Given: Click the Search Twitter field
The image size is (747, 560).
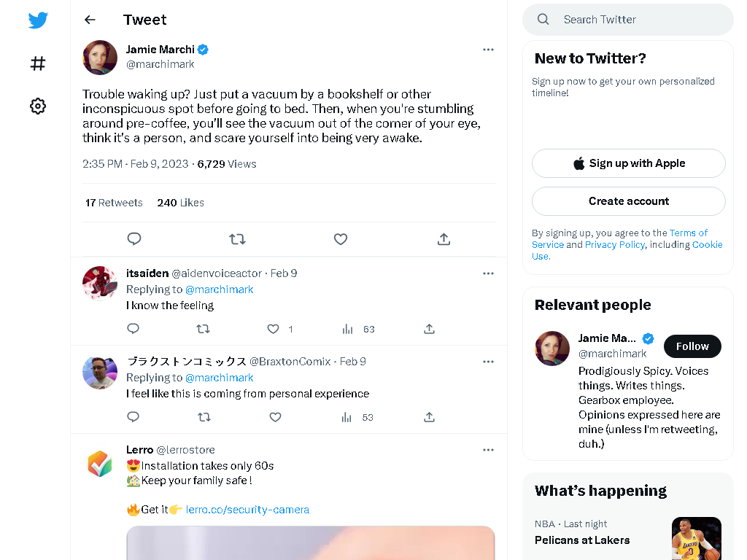Looking at the screenshot, I should tap(628, 20).
